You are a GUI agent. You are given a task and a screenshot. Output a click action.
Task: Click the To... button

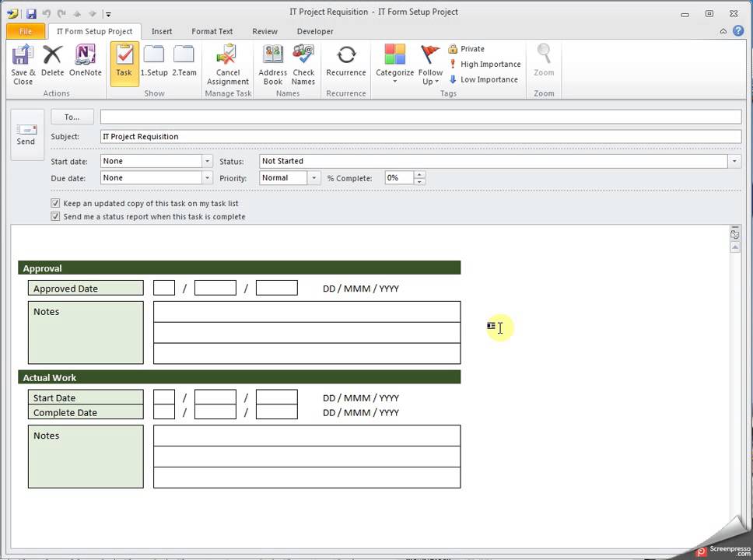(x=72, y=117)
